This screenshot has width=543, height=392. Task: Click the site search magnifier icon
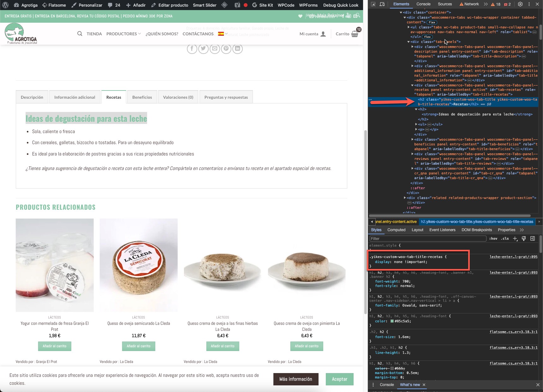point(80,34)
